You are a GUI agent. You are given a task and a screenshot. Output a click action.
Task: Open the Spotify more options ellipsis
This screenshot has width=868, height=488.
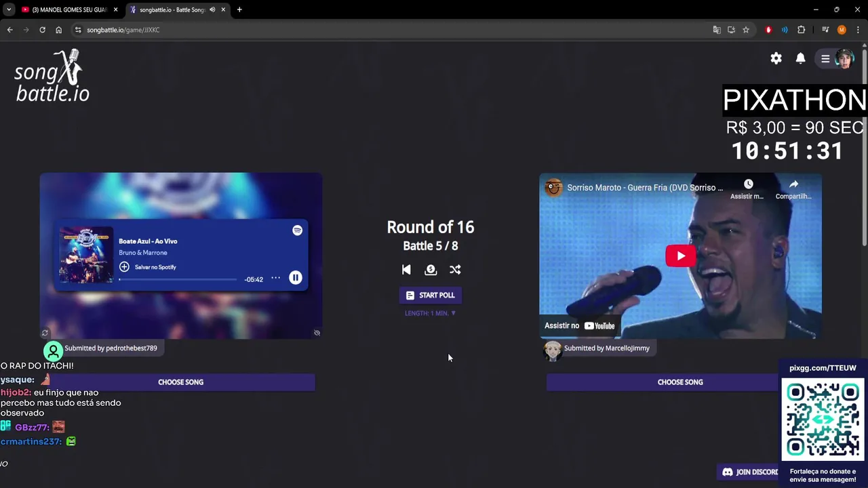[275, 278]
